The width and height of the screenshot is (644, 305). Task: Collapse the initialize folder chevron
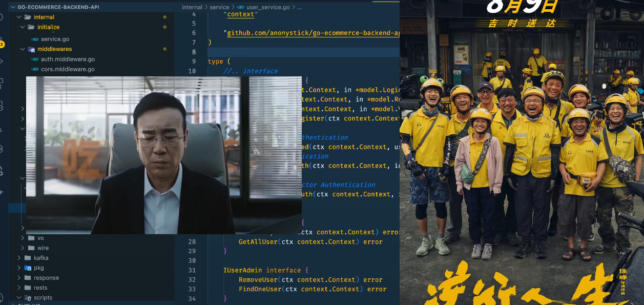(23, 27)
